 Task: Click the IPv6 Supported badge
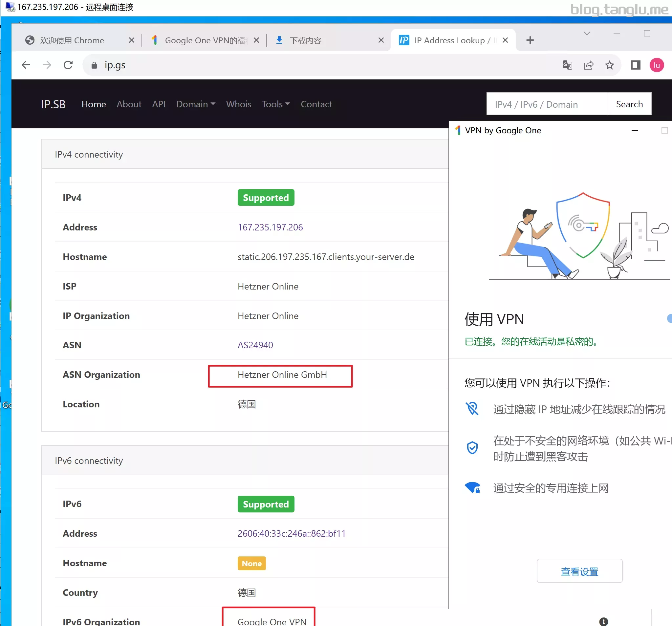click(266, 504)
